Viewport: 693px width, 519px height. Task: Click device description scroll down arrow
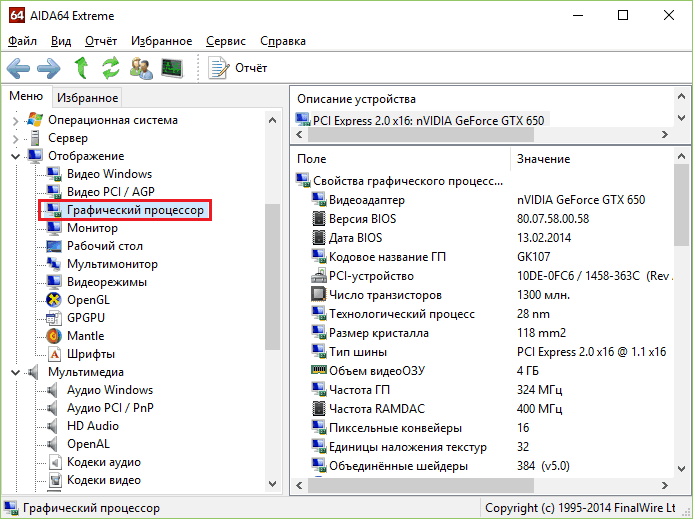click(682, 118)
